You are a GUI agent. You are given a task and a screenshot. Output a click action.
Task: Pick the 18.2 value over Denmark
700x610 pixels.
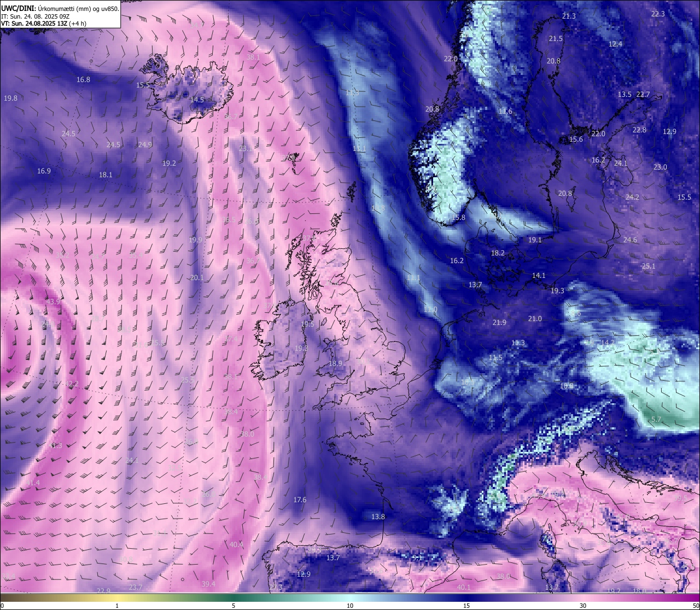(498, 253)
